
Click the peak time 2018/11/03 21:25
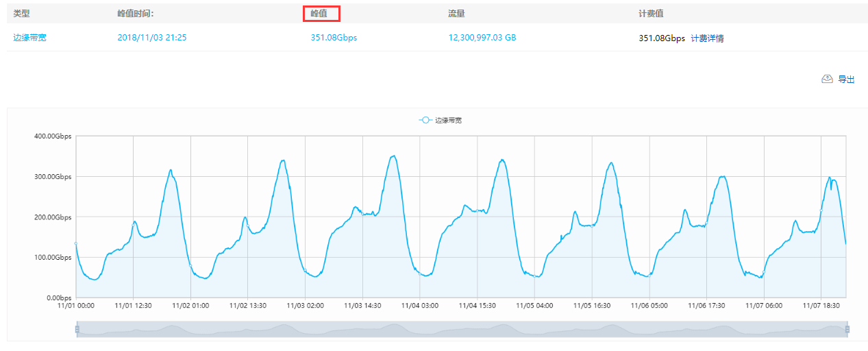(x=152, y=38)
